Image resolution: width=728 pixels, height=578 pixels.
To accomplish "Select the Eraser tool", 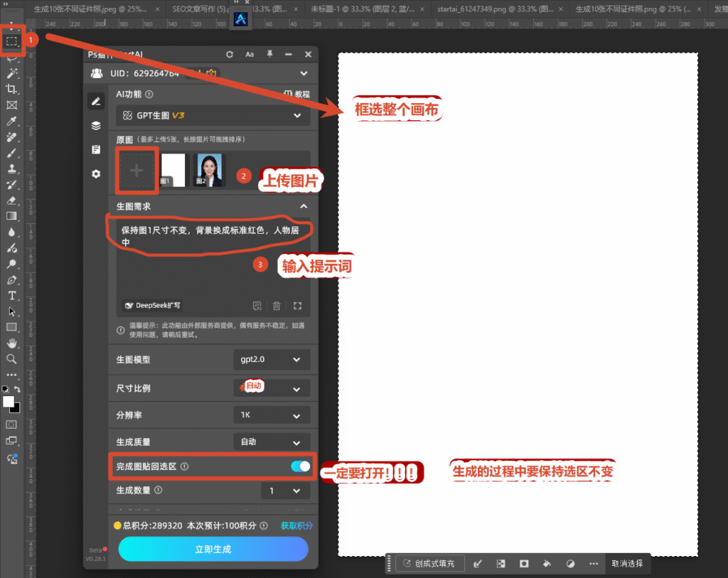I will (x=11, y=200).
